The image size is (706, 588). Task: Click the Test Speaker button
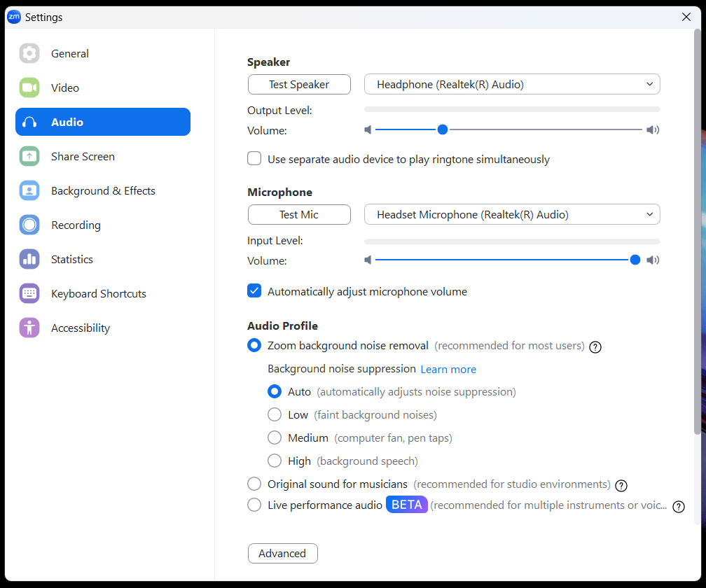tap(299, 85)
